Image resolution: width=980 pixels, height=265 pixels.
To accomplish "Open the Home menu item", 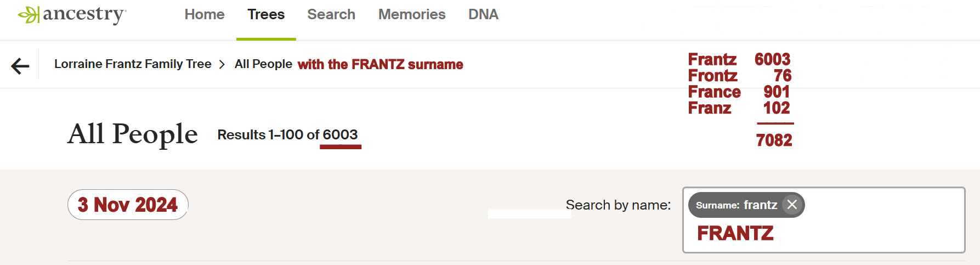I will [x=205, y=15].
